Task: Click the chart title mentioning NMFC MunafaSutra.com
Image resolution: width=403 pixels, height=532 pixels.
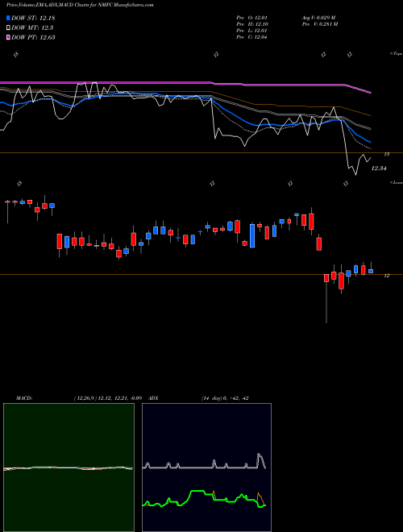Action: tap(80, 6)
